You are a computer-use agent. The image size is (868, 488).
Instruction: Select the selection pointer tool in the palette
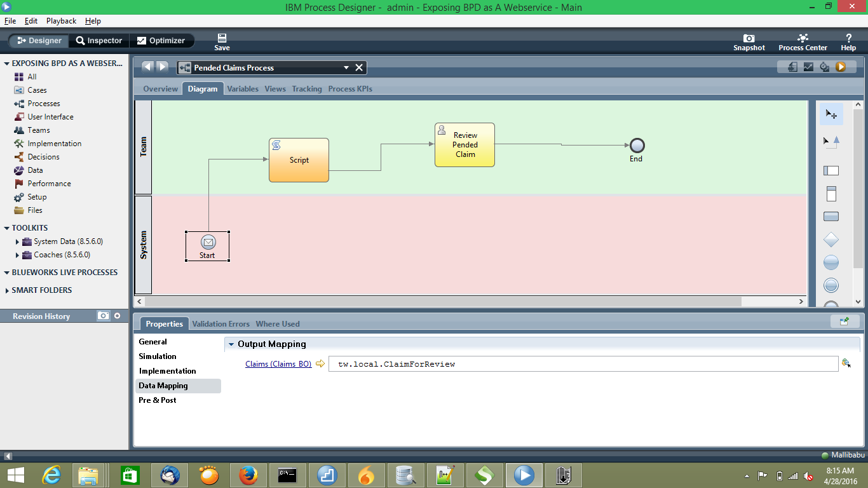[x=831, y=114]
